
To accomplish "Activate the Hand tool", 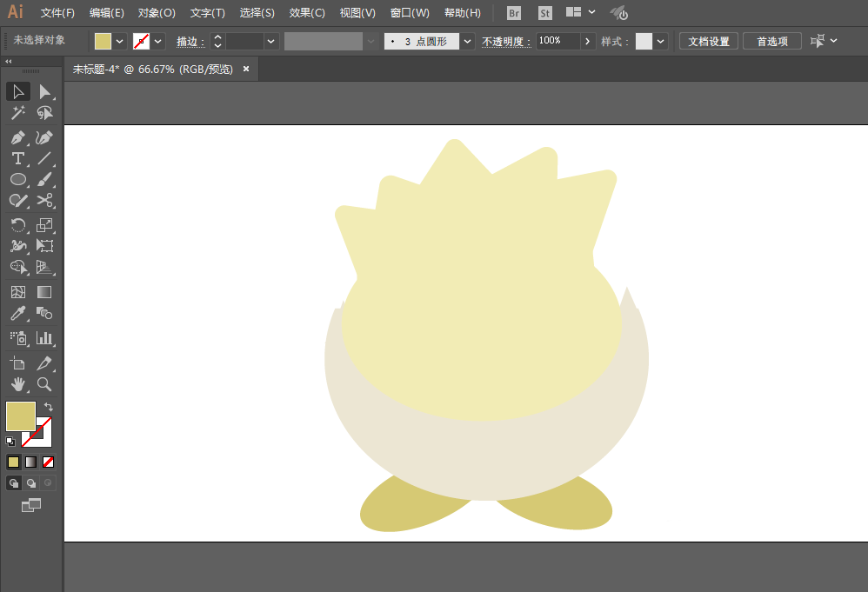I will click(18, 384).
